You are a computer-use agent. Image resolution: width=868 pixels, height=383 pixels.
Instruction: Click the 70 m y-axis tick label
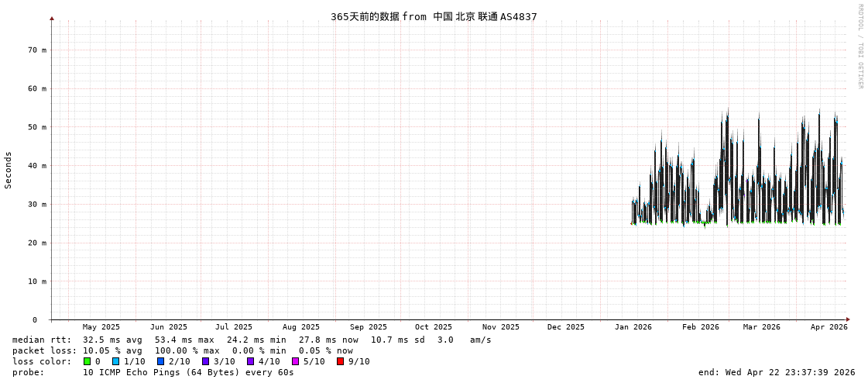click(37, 50)
